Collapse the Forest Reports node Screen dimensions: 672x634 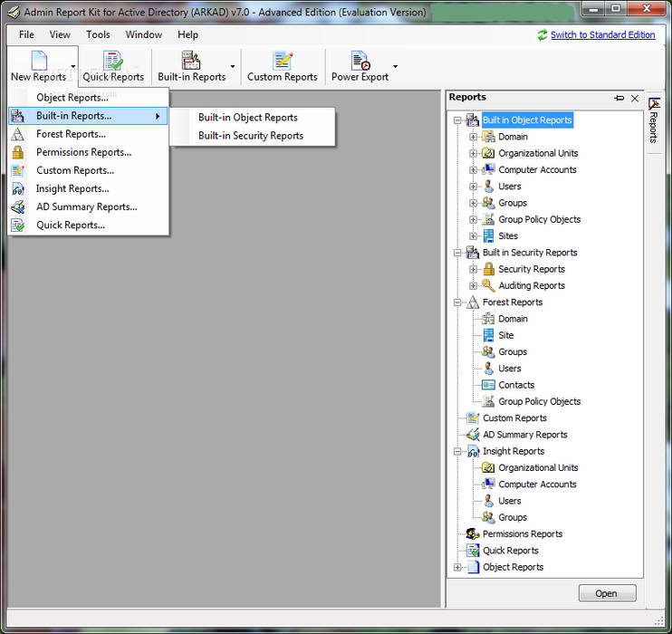click(x=457, y=303)
